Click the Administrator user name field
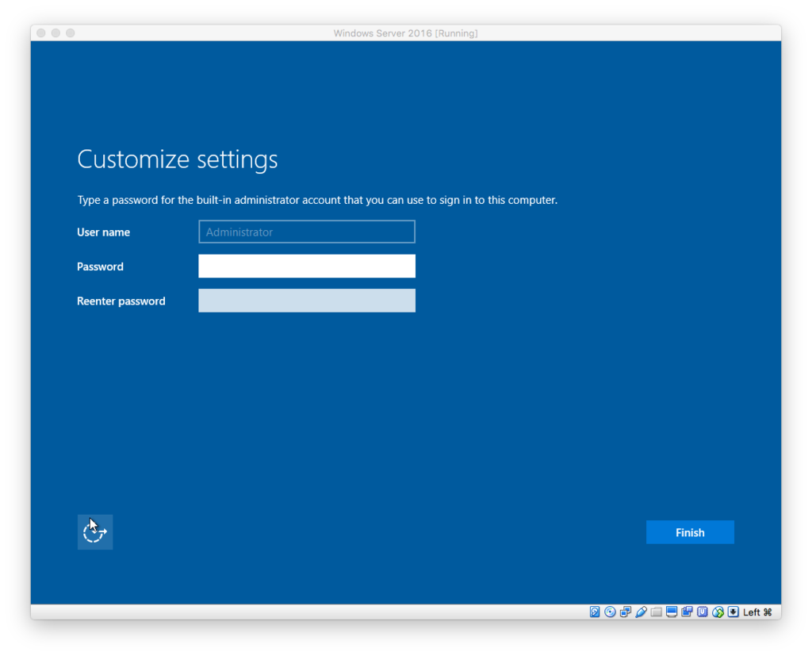Screen dimensions: 812x656 coord(307,232)
